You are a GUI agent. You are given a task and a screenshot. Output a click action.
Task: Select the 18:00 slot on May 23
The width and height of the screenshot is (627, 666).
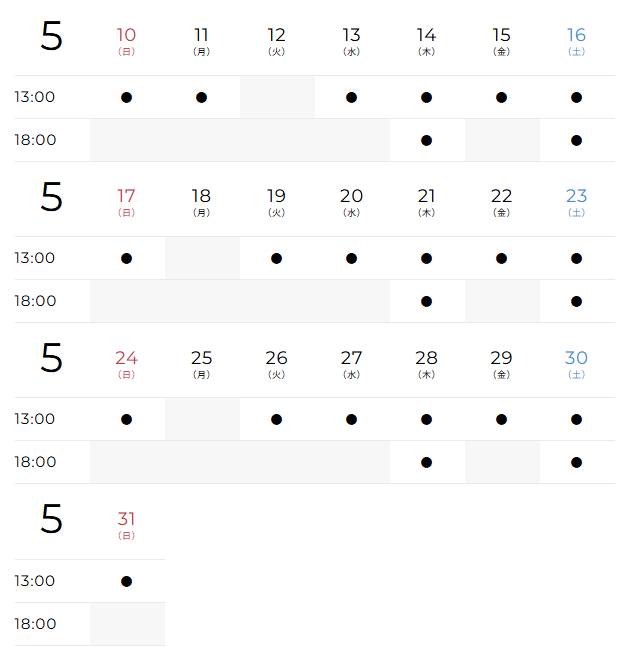pos(576,302)
